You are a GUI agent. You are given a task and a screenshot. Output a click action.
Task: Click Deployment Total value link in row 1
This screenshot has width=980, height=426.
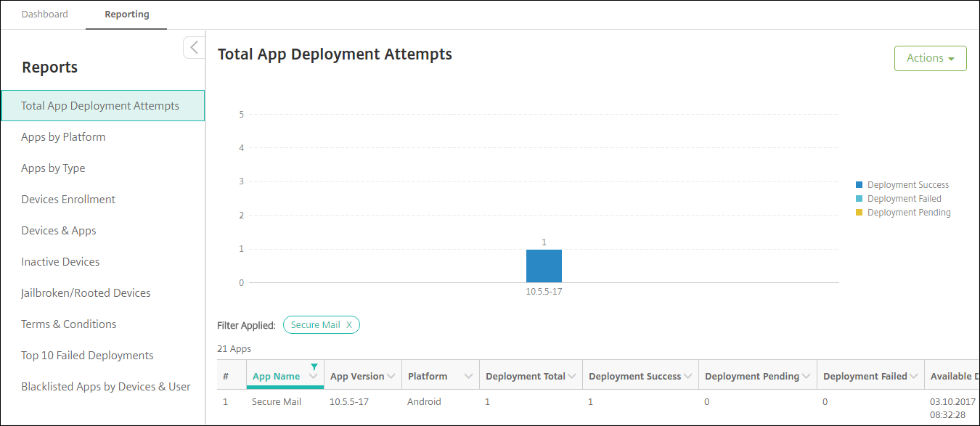pos(488,402)
